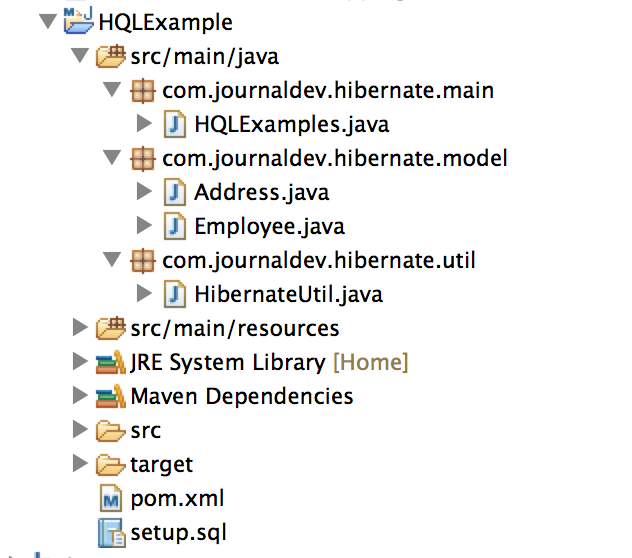
Task: Click the JRE System Library books icon
Action: point(111,362)
